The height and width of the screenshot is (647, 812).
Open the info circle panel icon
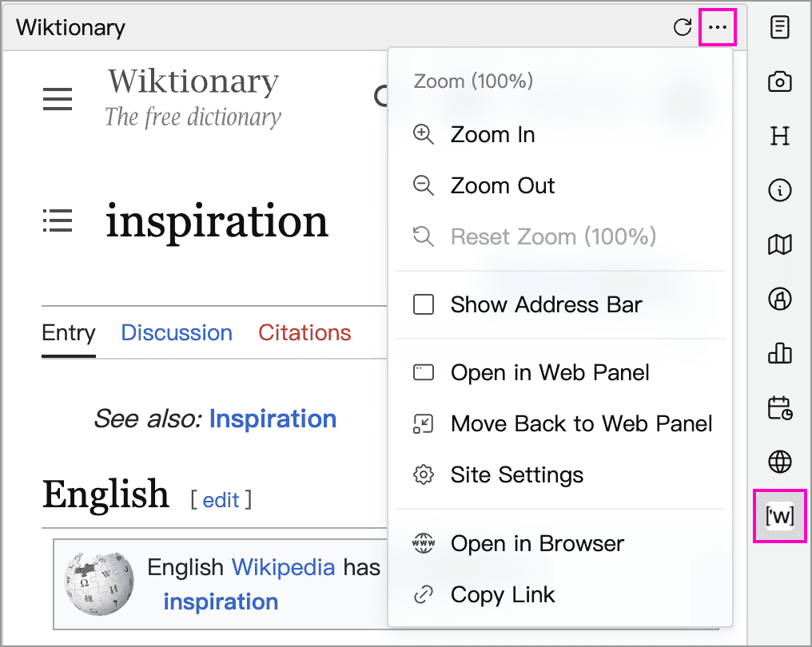coord(779,190)
